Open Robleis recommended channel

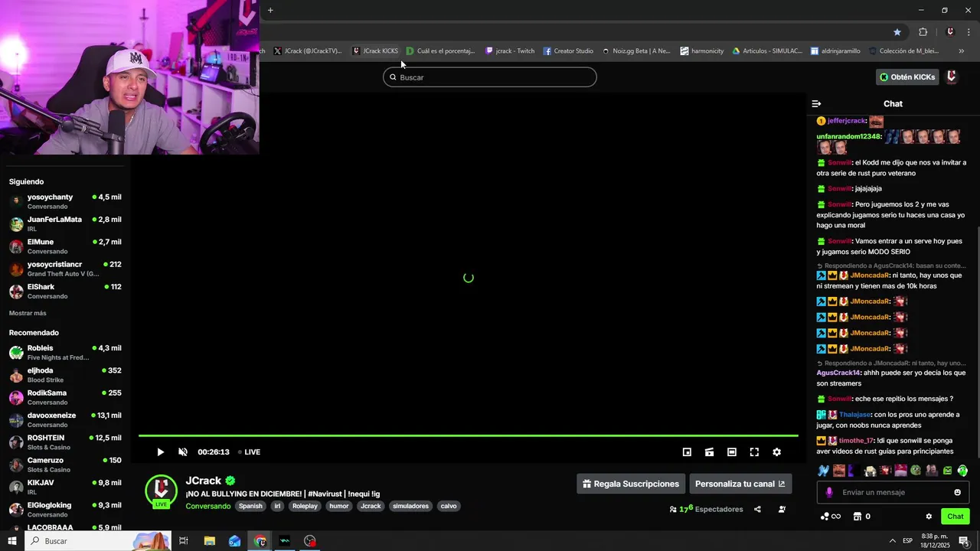[66, 352]
